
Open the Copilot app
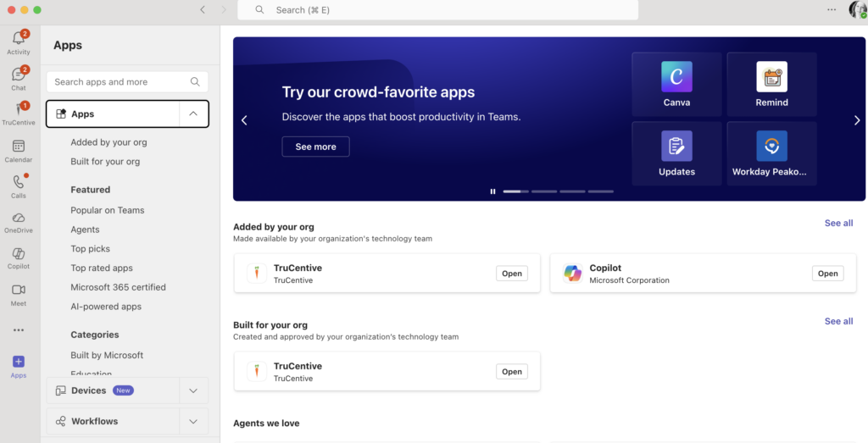tap(827, 274)
